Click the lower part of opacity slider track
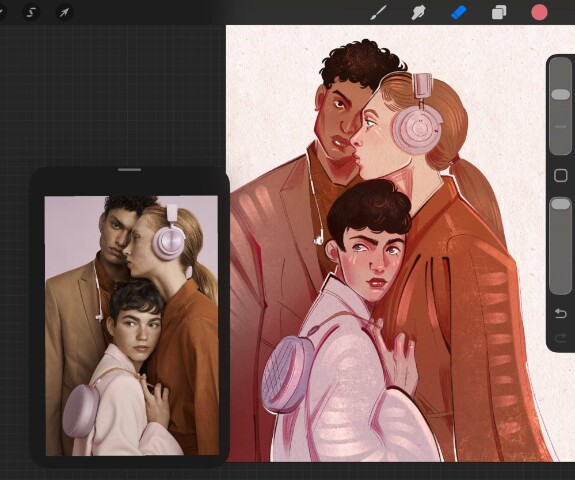This screenshot has width=575, height=480. [560, 257]
